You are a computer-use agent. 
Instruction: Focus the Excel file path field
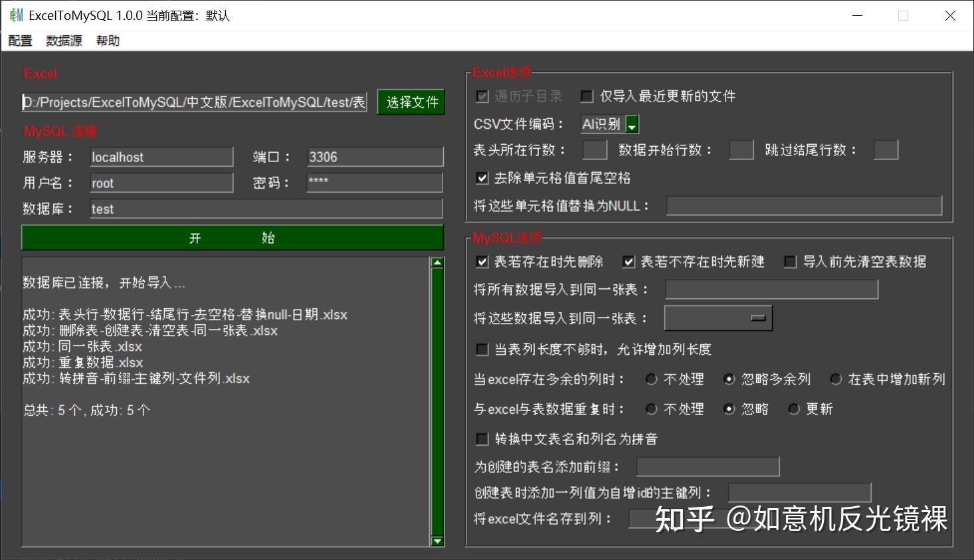(194, 102)
